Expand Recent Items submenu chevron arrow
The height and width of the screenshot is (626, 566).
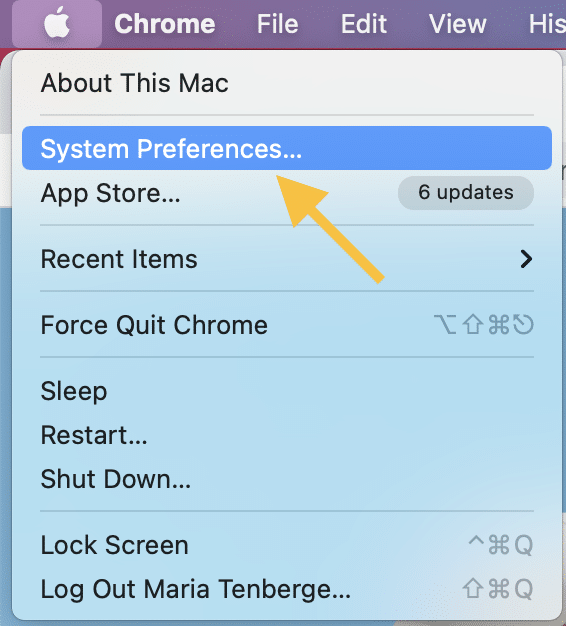pos(526,259)
